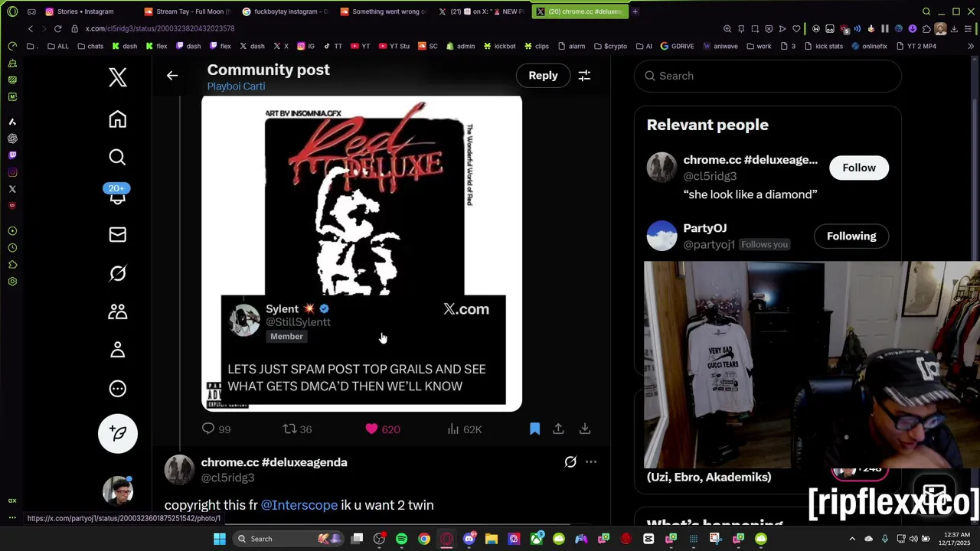Open PartyOJ profile name in Relevant people
980x551 pixels.
[704, 228]
